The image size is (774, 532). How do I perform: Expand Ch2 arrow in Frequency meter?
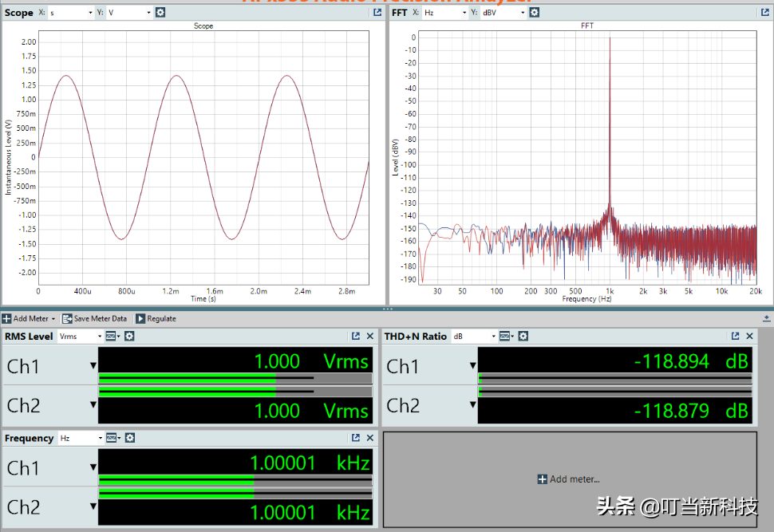coord(93,507)
